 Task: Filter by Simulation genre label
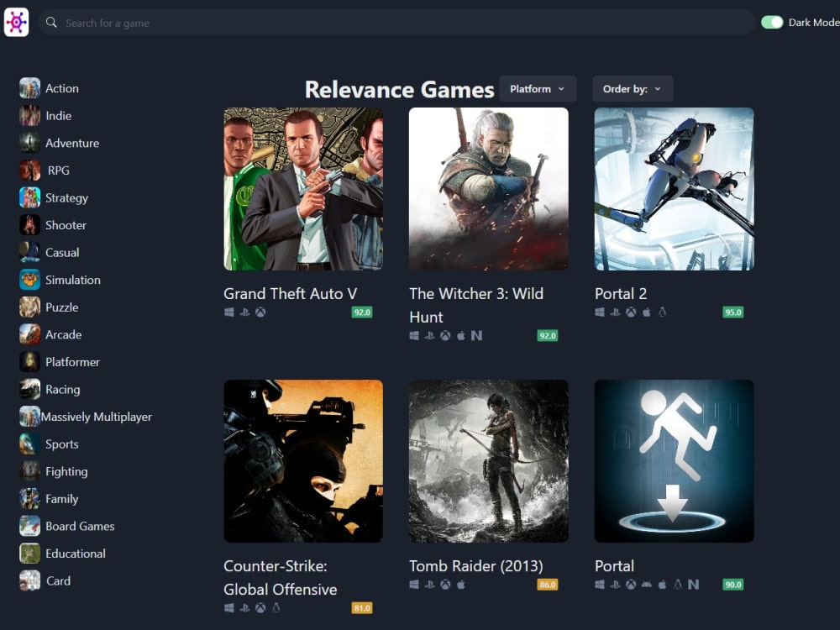(x=73, y=280)
